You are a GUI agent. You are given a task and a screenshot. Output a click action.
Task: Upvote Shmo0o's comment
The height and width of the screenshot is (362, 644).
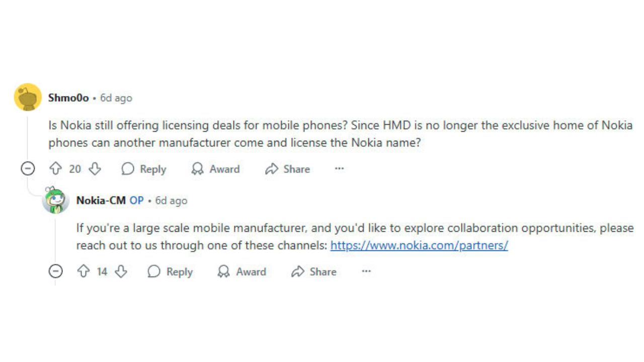click(x=55, y=169)
